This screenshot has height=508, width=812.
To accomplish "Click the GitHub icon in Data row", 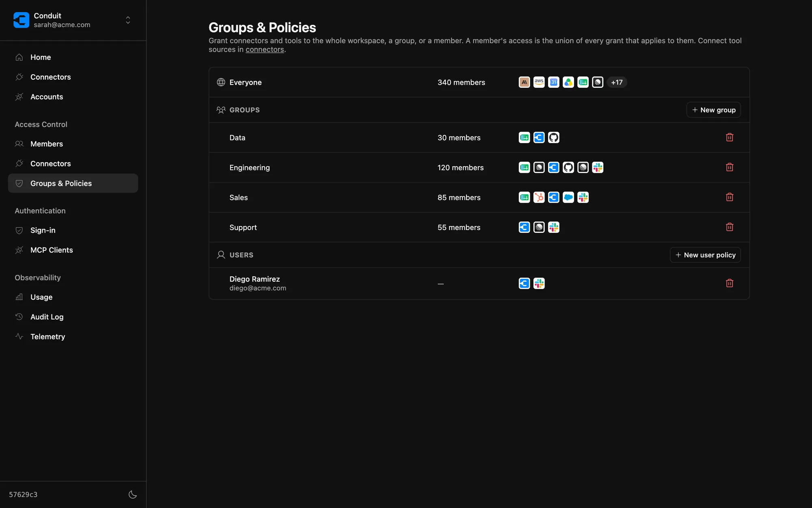I will (553, 137).
